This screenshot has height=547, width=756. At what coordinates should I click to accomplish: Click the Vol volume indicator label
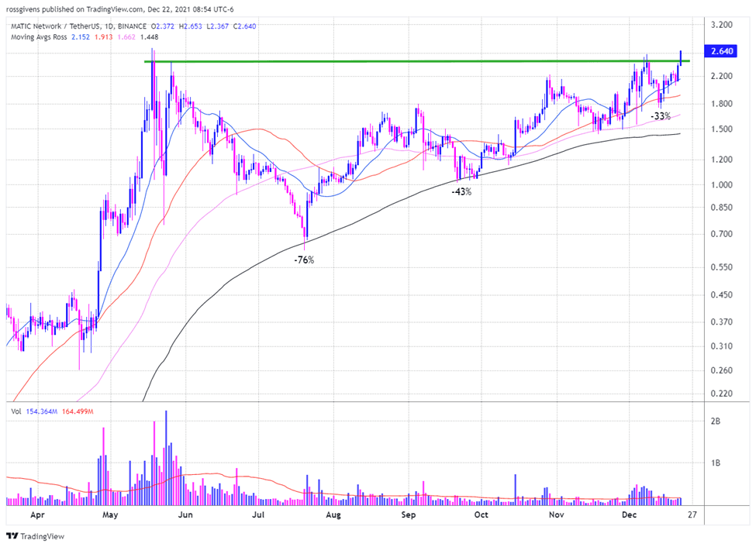16,411
